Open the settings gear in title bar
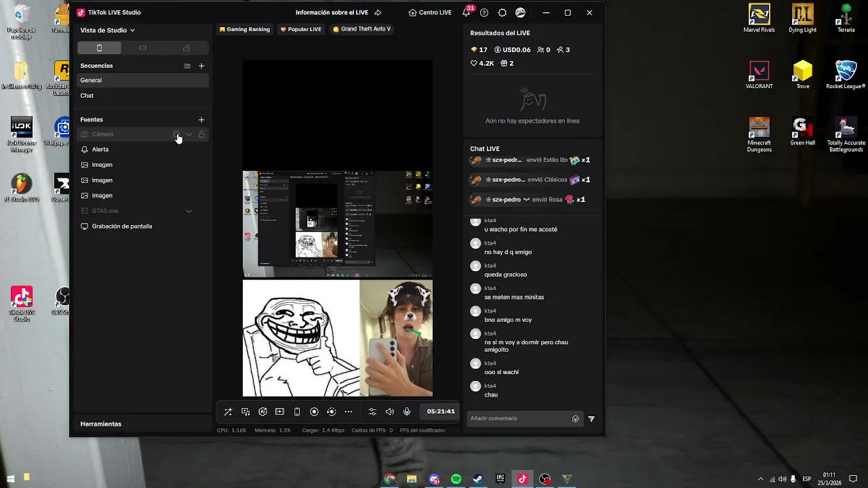This screenshot has height=488, width=868. [x=502, y=12]
